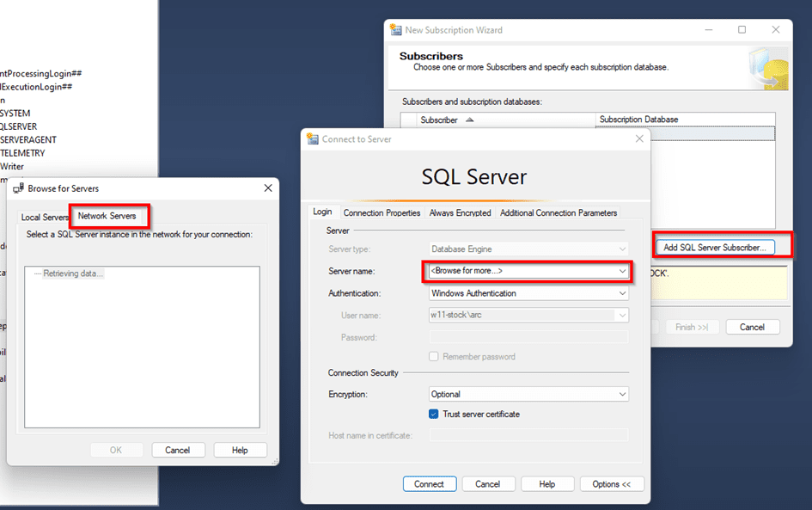812x510 pixels.
Task: Click the Connect button
Action: 430,483
